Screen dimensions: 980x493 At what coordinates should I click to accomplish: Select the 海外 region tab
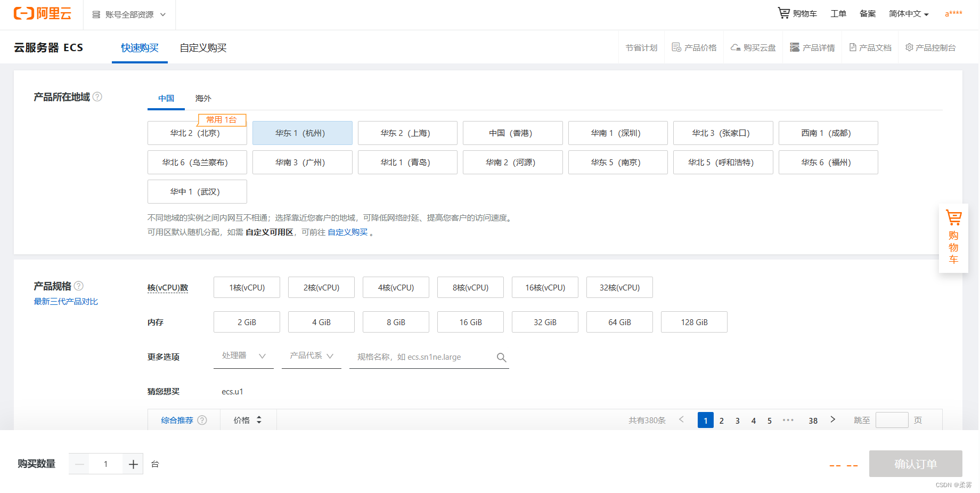pyautogui.click(x=203, y=98)
